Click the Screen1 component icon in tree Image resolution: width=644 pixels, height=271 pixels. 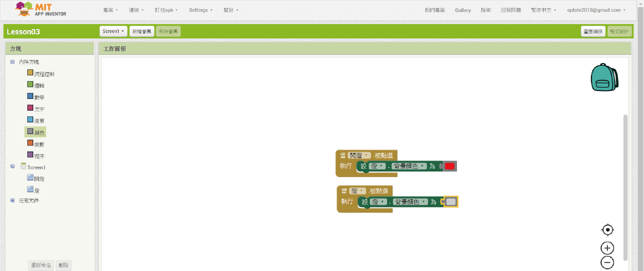(x=24, y=166)
